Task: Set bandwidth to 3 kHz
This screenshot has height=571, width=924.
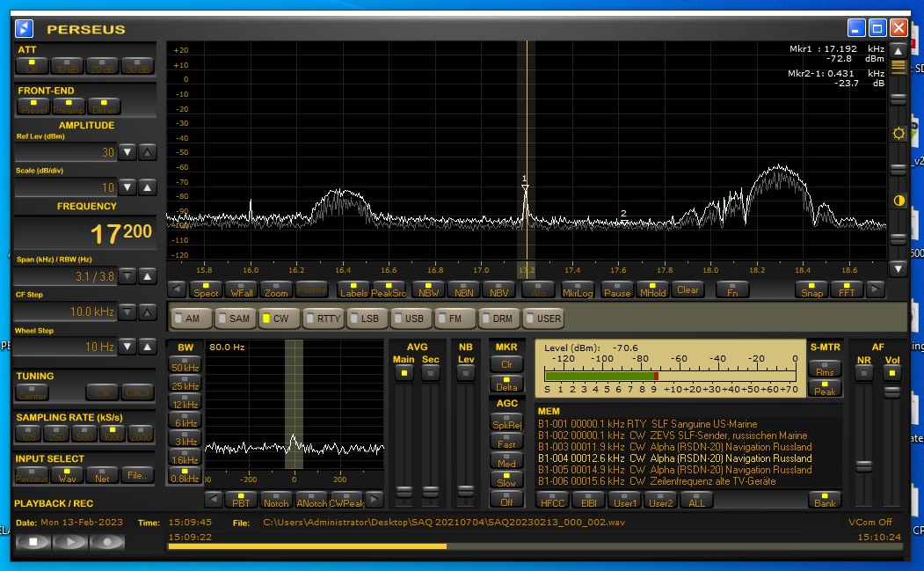Action: [185, 438]
